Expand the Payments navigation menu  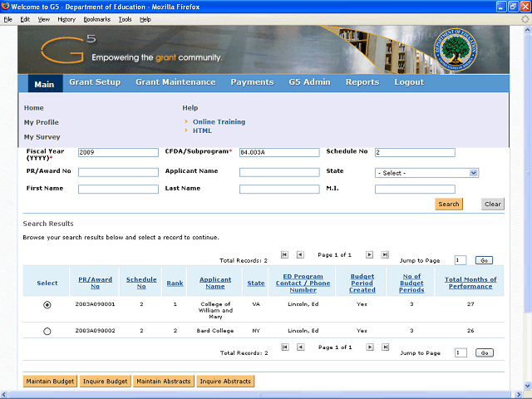[x=252, y=82]
